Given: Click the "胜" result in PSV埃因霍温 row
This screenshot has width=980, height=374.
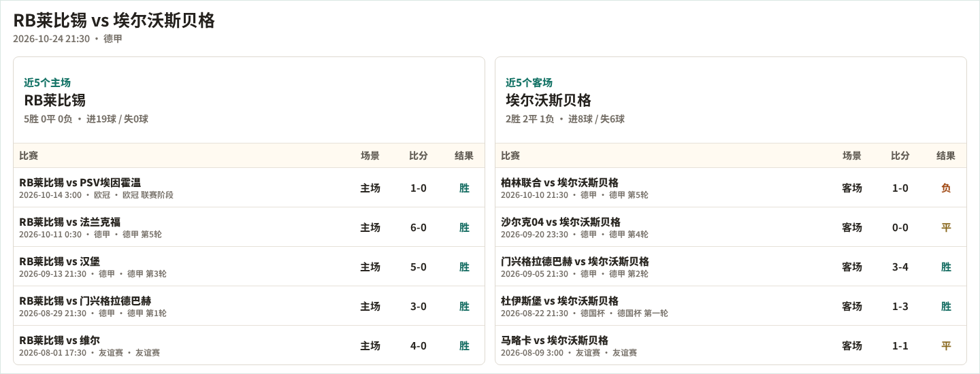Looking at the screenshot, I should click(464, 188).
